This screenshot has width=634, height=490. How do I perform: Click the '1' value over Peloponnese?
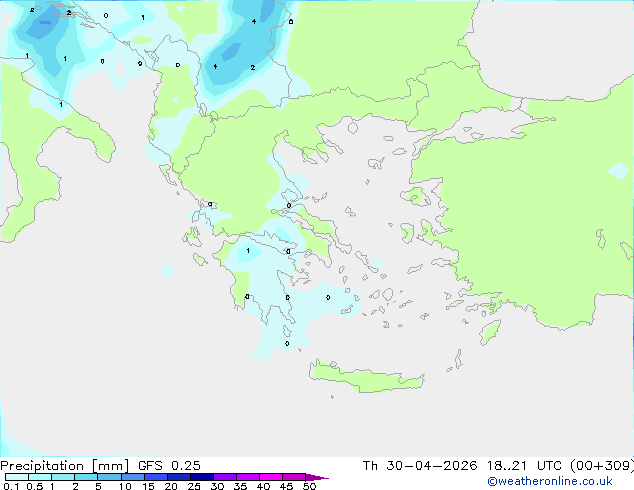248,251
